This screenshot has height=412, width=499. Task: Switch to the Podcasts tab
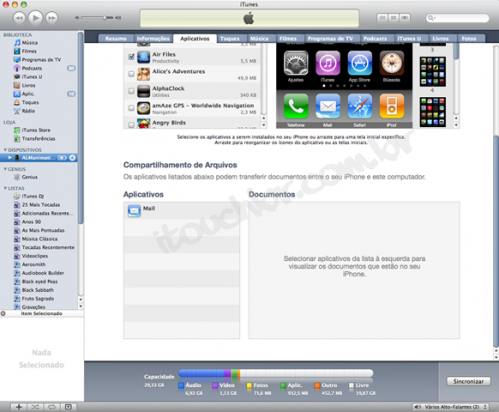coord(375,39)
